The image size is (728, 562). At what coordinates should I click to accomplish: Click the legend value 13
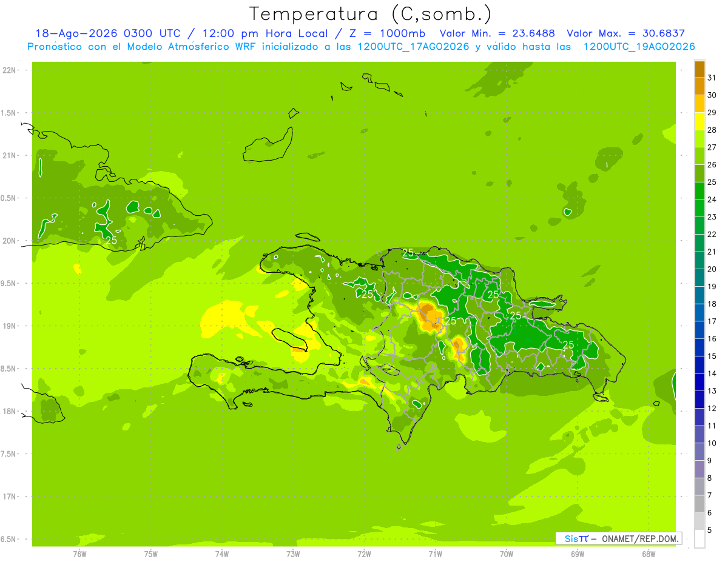(x=712, y=391)
